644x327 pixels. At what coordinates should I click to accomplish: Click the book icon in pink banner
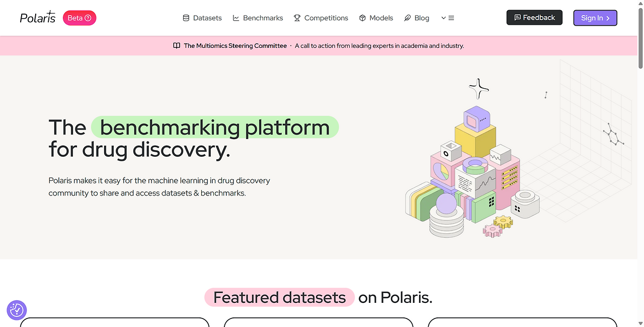coord(177,45)
